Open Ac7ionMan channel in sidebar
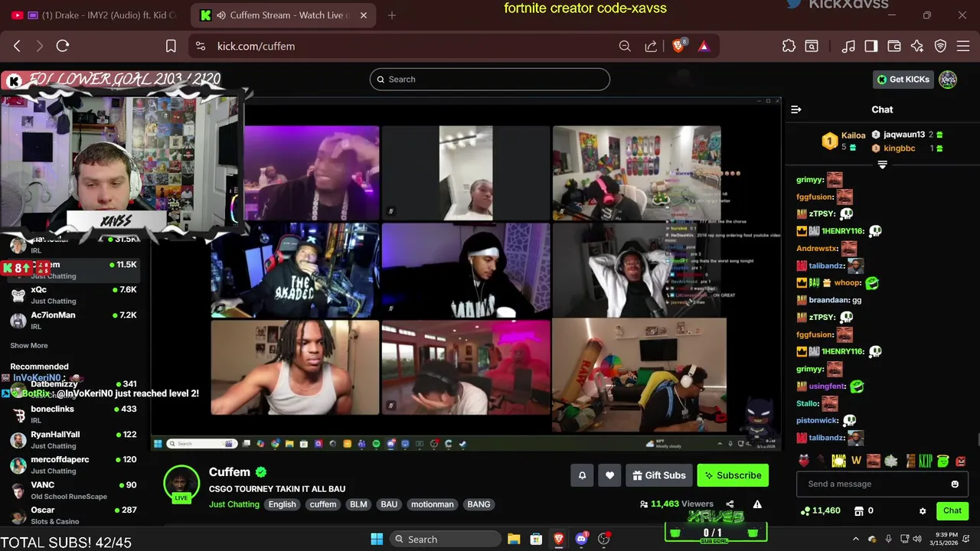Image resolution: width=980 pixels, height=551 pixels. (74, 320)
